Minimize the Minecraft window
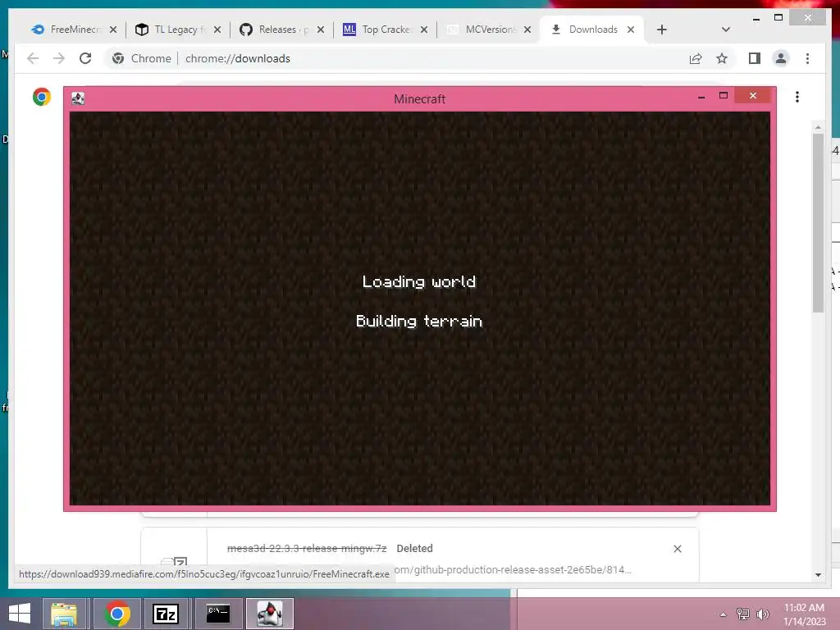The height and width of the screenshot is (630, 840). pyautogui.click(x=701, y=97)
